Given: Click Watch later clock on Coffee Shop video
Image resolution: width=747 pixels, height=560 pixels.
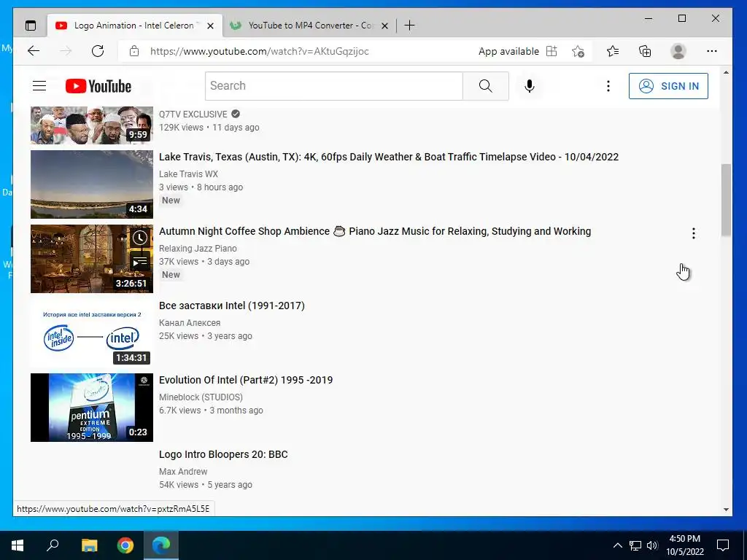Looking at the screenshot, I should tap(139, 238).
